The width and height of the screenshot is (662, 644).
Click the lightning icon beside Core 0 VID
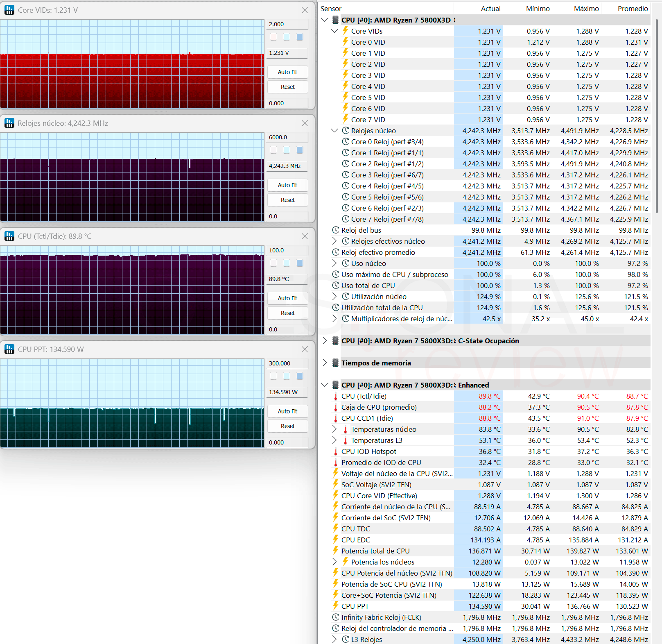click(346, 42)
